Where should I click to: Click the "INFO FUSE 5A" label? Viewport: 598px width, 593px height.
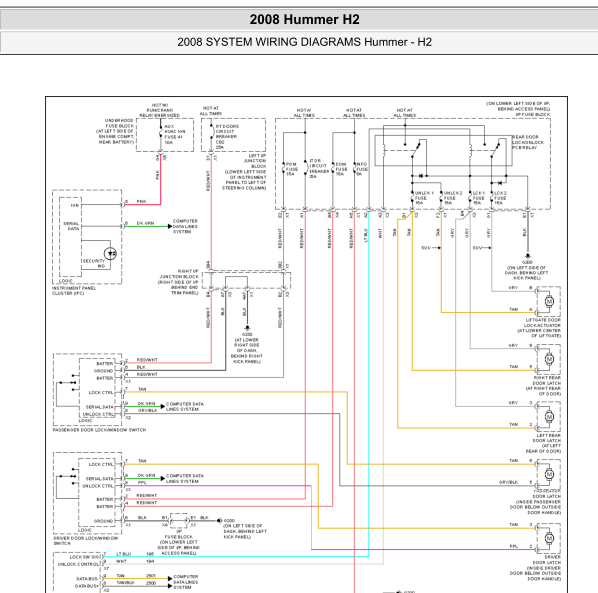tap(362, 169)
